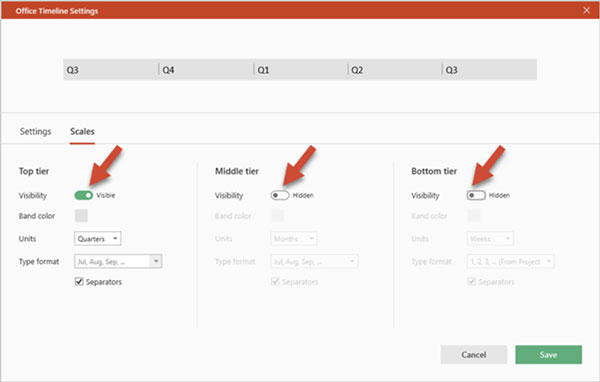This screenshot has height=382, width=600.
Task: Click the 'Middle tier' heading text
Action: [237, 171]
